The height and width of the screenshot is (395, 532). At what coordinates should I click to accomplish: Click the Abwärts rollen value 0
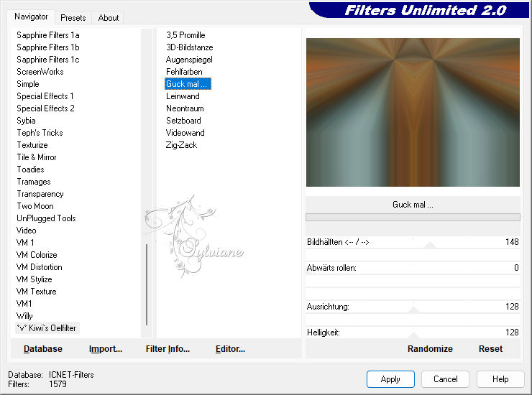tap(516, 267)
